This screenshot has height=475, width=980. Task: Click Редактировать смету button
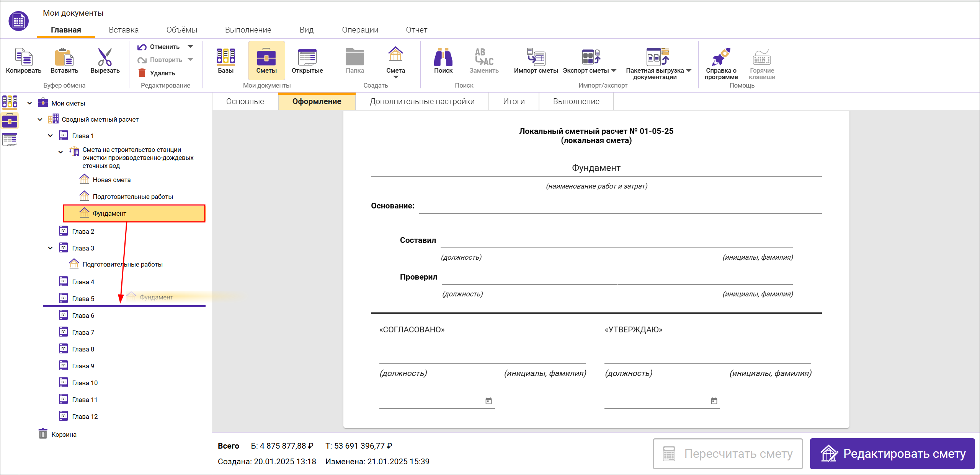892,454
